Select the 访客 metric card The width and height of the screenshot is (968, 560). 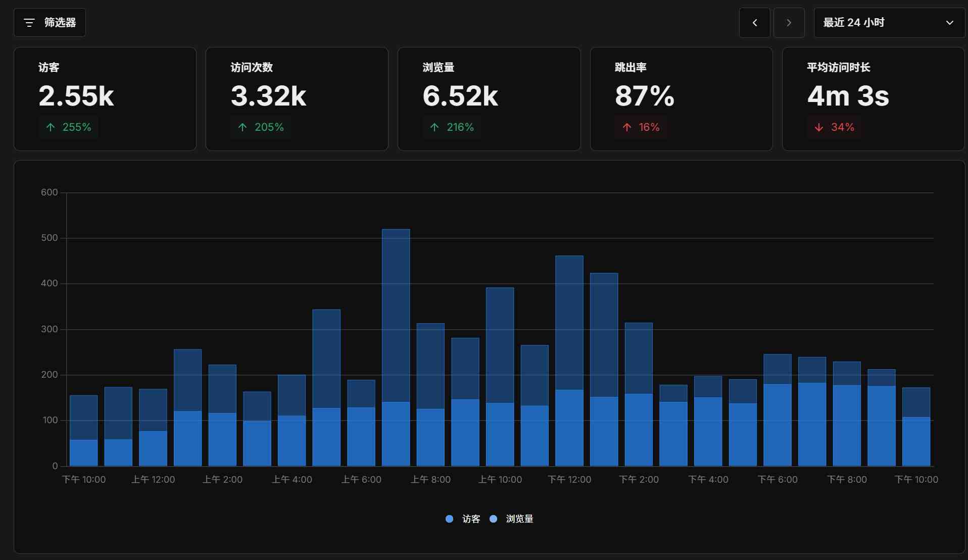click(x=105, y=98)
